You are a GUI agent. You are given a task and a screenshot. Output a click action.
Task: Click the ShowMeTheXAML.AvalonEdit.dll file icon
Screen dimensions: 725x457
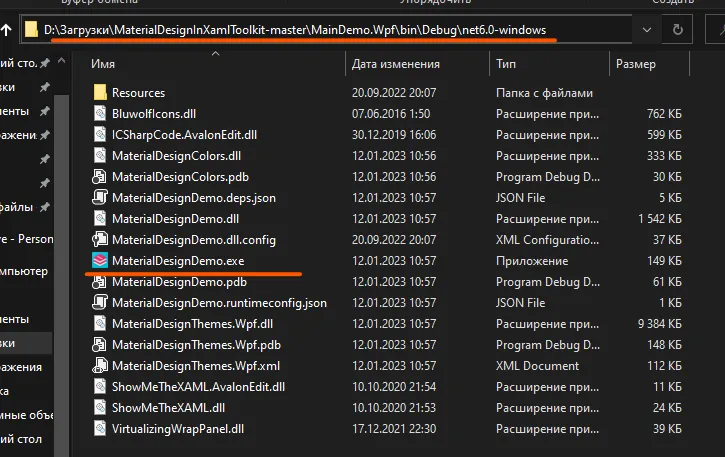pyautogui.click(x=100, y=387)
